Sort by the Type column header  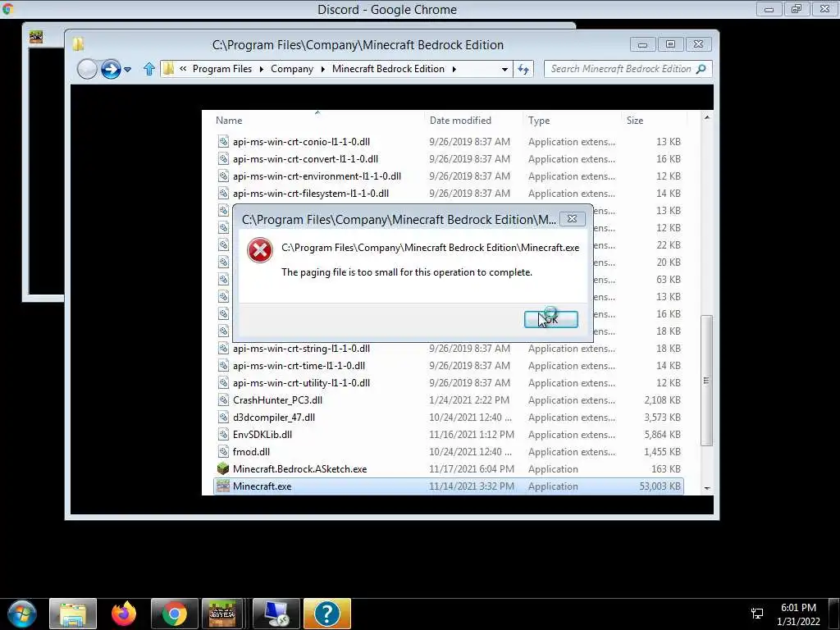pos(539,121)
